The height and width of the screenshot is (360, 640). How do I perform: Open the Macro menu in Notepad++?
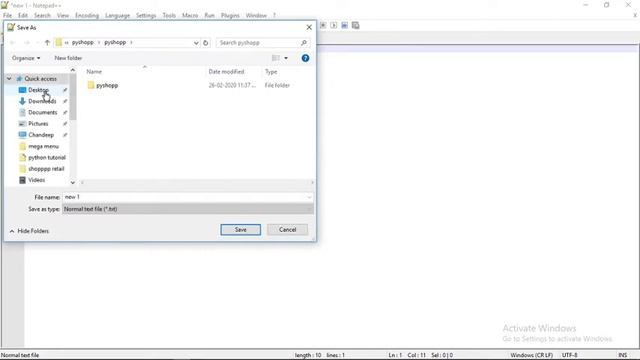click(190, 16)
